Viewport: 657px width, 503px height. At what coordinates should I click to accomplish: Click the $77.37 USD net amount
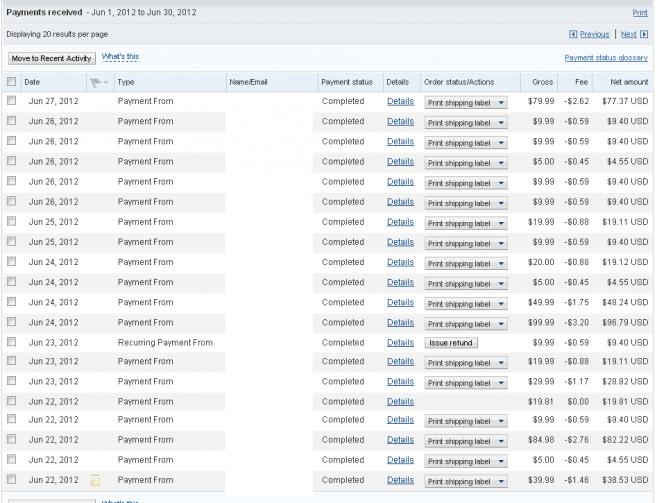(625, 101)
